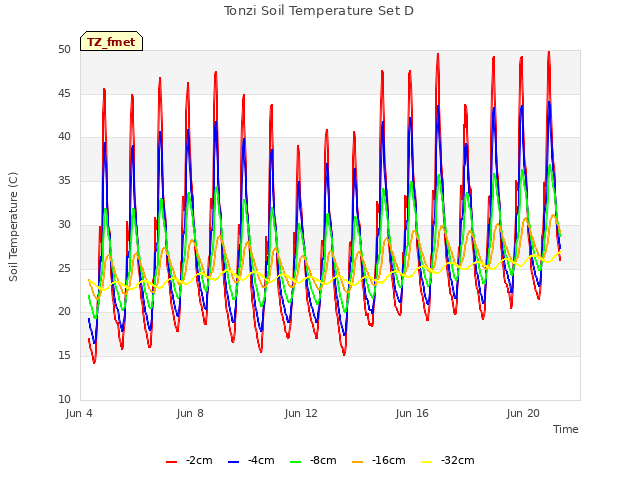Click the orange -16cm legend color marker

[x=358, y=462]
